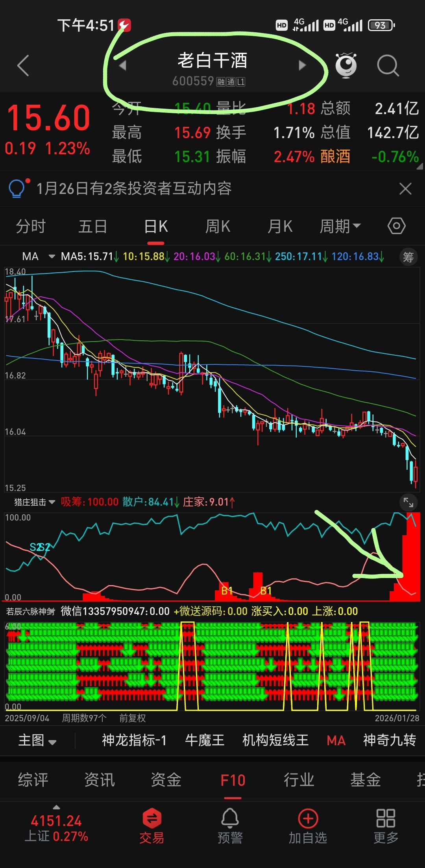
Task: Tap the first B1 marker in indicator panel
Action: point(227,591)
